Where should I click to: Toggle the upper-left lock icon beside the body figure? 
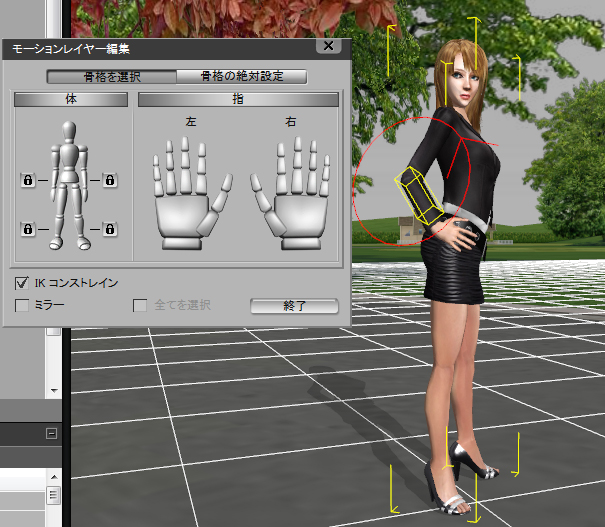28,180
